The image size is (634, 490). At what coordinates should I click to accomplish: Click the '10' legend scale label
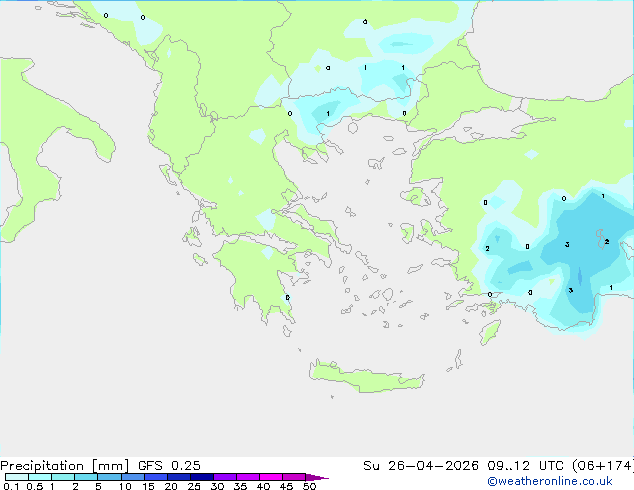tap(125, 486)
